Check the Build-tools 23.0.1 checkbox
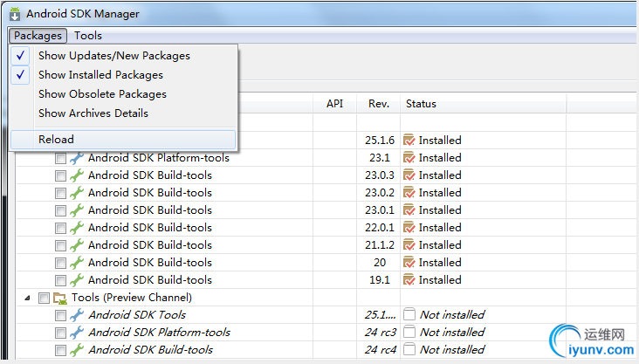639x364 pixels. tap(60, 210)
